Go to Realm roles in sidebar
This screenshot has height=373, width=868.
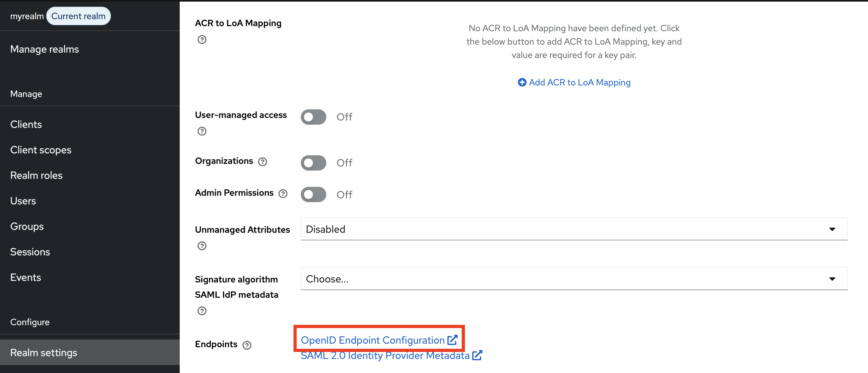point(36,175)
